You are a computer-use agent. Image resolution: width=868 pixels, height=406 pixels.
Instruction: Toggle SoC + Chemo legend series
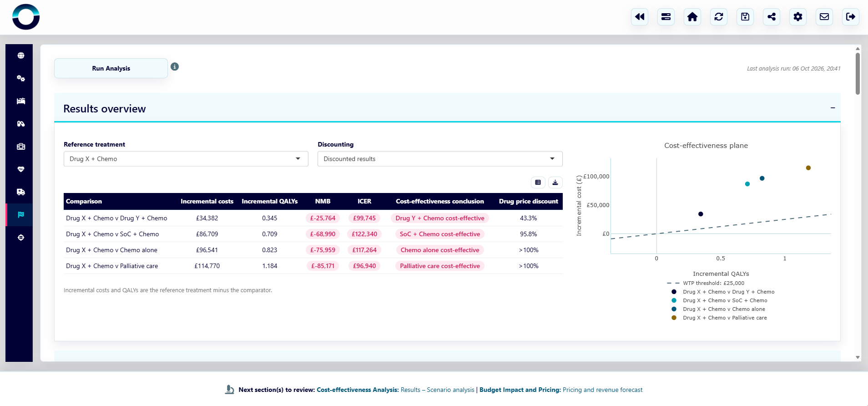719,300
